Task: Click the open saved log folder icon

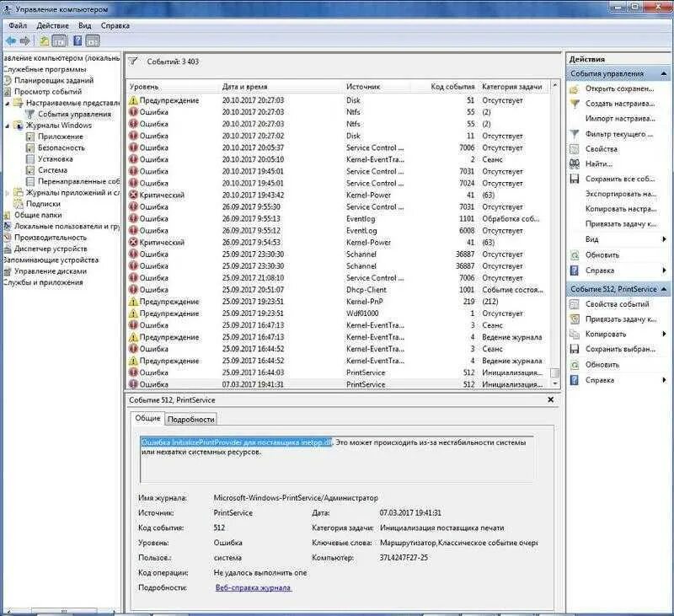Action: [575, 89]
